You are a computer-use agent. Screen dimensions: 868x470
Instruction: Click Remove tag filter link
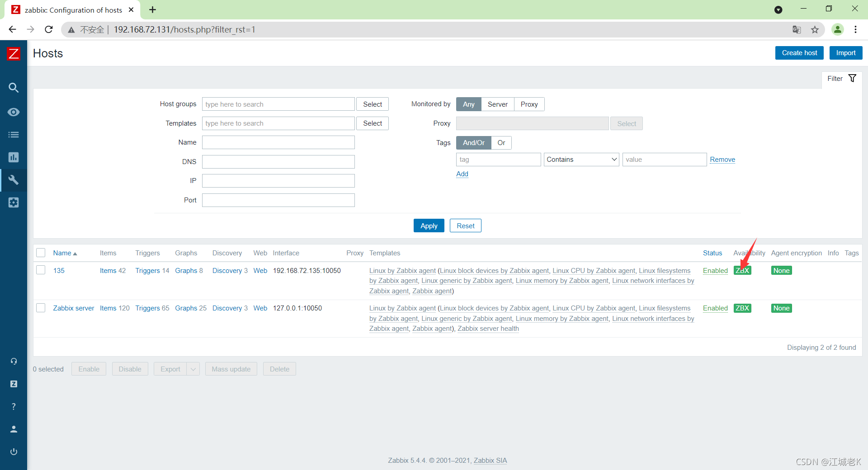click(722, 160)
